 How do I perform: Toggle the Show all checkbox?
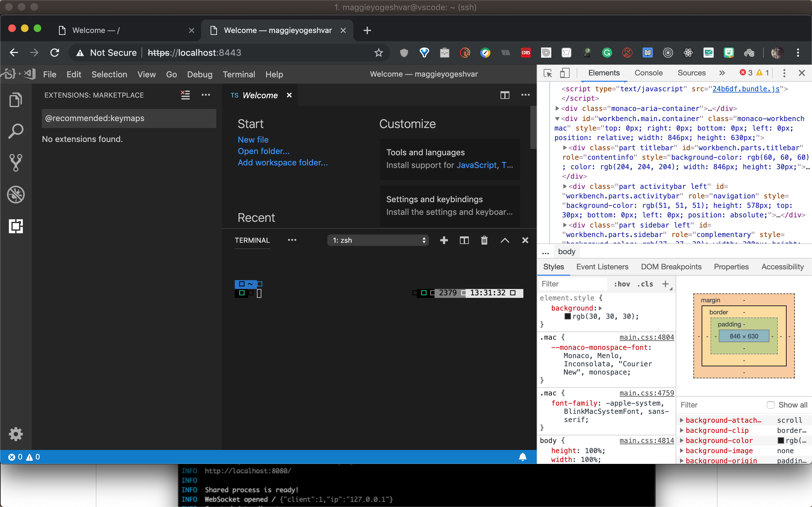771,405
